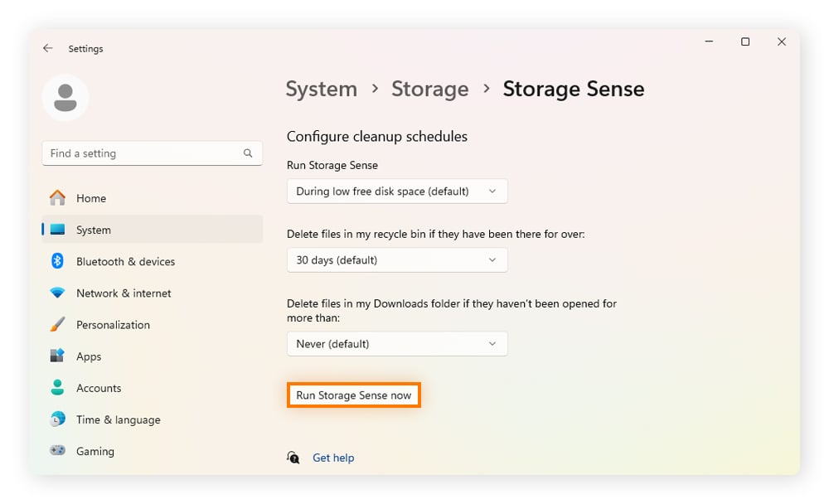Viewport: 829px width, 504px height.
Task: Expand the Downloads folder Never dropdown
Action: coord(397,344)
